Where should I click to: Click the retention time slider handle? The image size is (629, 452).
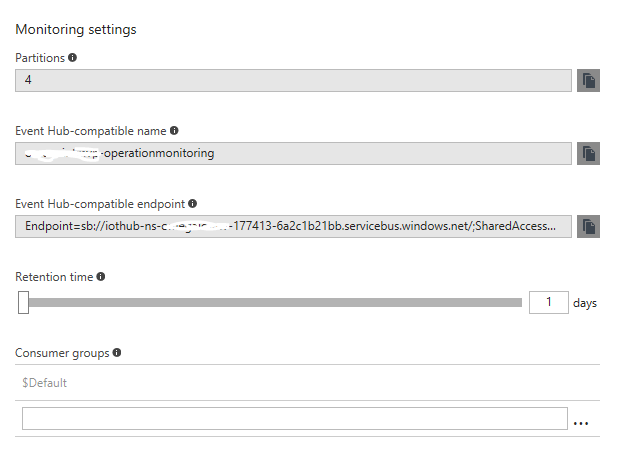coord(23,302)
